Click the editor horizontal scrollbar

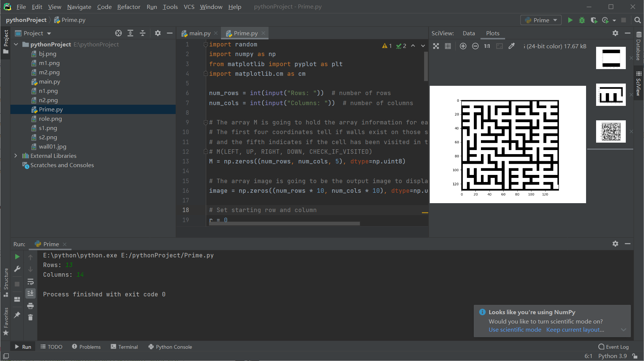point(284,224)
